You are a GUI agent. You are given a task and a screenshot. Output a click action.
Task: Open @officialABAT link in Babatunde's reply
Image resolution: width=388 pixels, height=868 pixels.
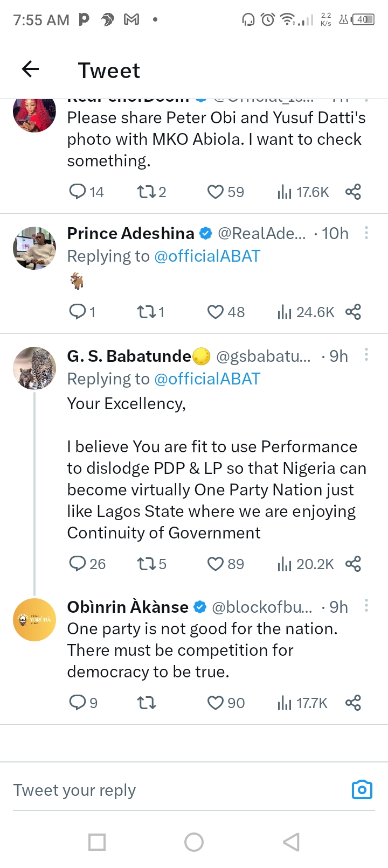[207, 379]
